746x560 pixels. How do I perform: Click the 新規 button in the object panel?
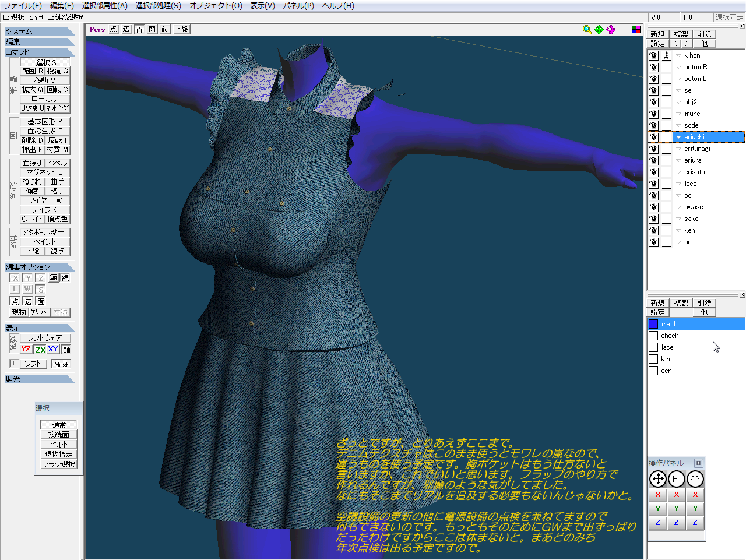pos(657,34)
